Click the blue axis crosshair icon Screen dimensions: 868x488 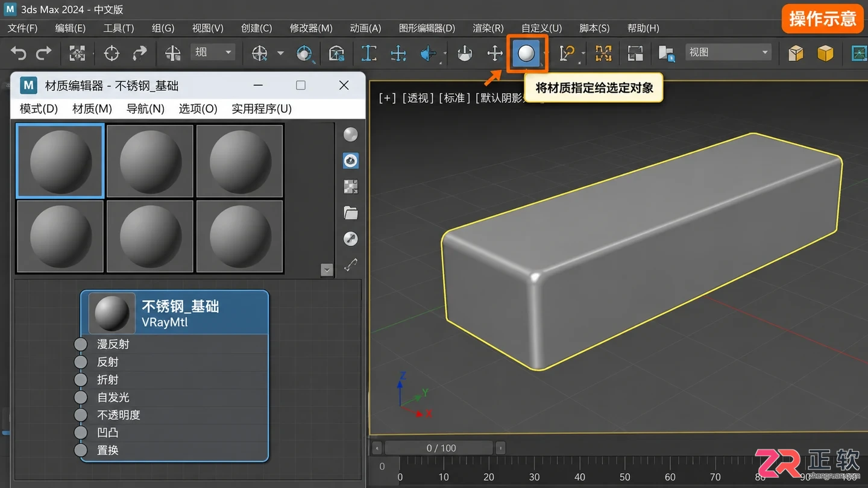click(398, 54)
